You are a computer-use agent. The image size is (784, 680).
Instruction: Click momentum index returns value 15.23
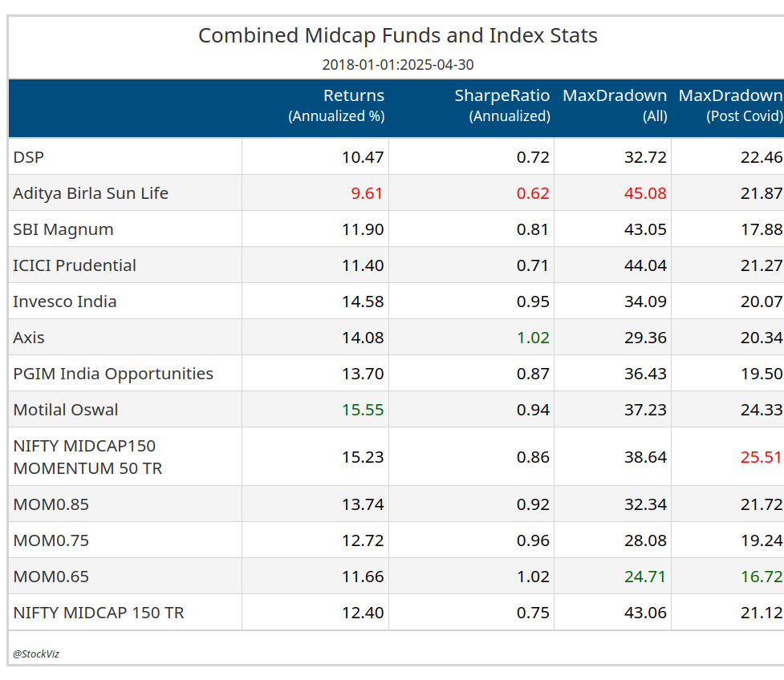[363, 457]
